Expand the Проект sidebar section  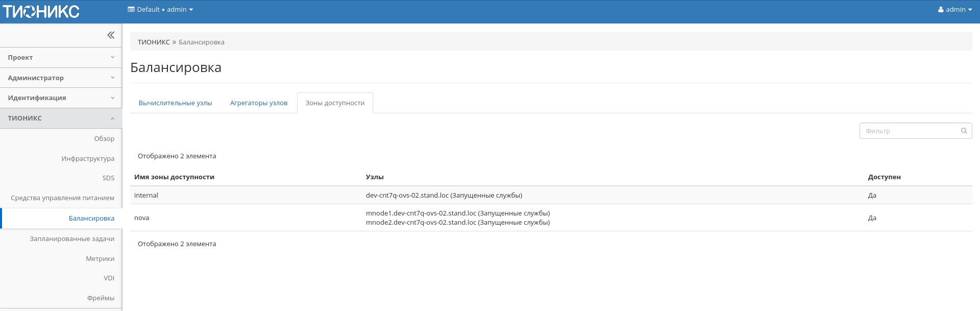click(x=61, y=58)
